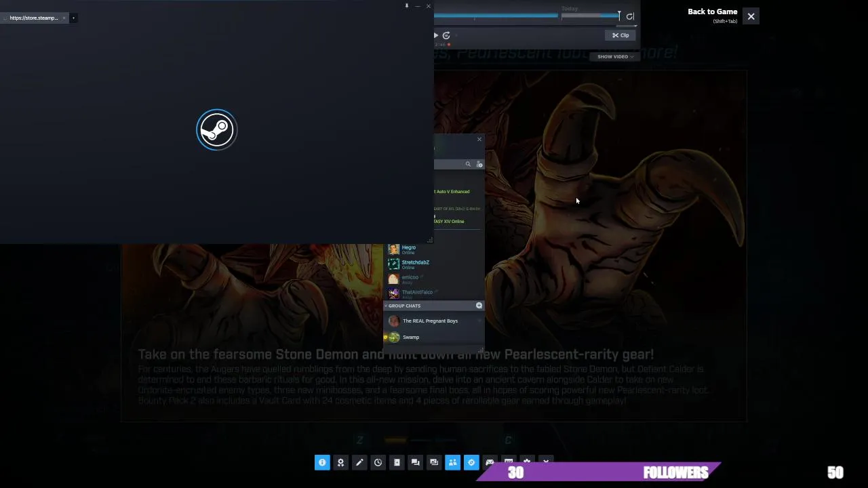Open a new browser tab with plus
868x488 pixels.
coord(73,18)
